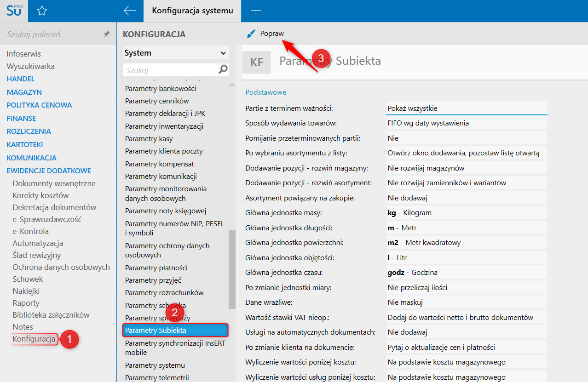This screenshot has width=588, height=382.
Task: Click the Popraw button
Action: pos(265,34)
